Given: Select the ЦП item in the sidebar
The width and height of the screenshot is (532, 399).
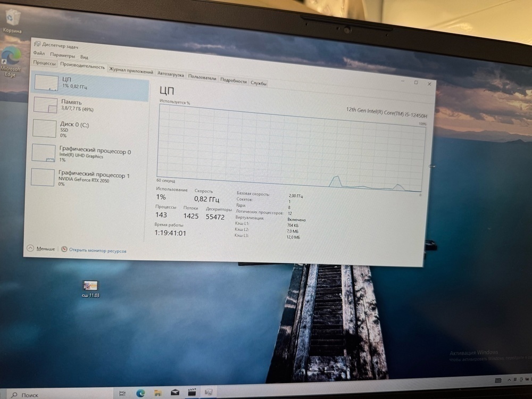Looking at the screenshot, I should (x=89, y=85).
